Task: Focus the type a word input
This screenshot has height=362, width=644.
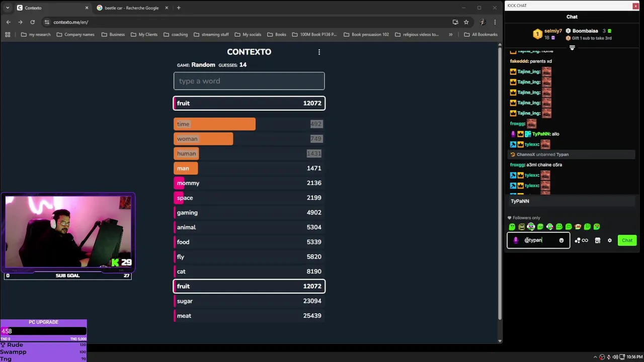Action: (249, 81)
